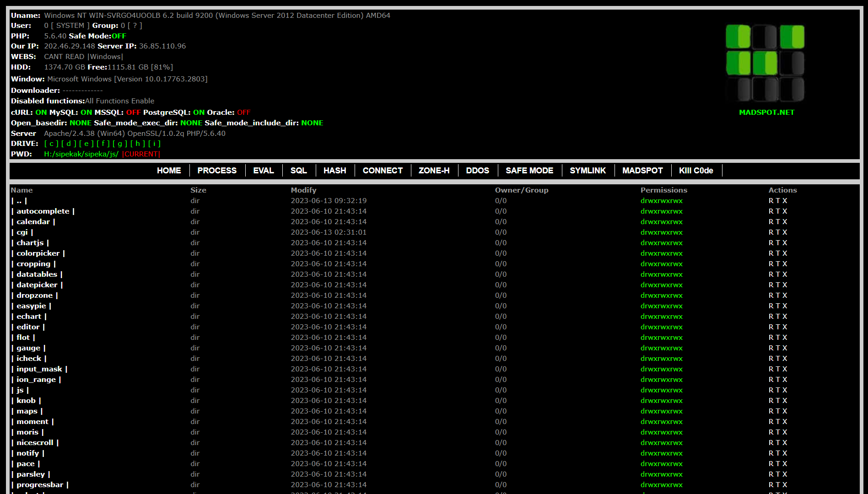Viewport: 868px width, 494px height.
Task: Open the colorpicker directory
Action: point(38,253)
